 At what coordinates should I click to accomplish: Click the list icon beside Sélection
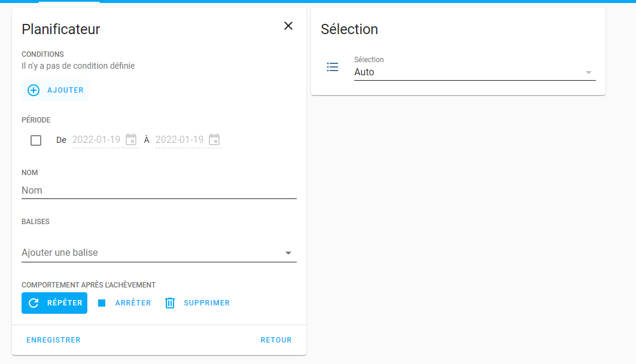click(x=333, y=67)
